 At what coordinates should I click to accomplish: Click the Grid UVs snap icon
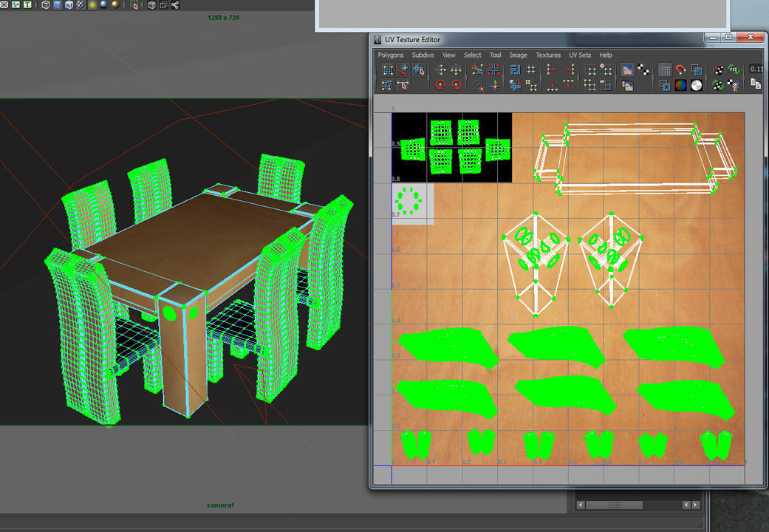531,69
